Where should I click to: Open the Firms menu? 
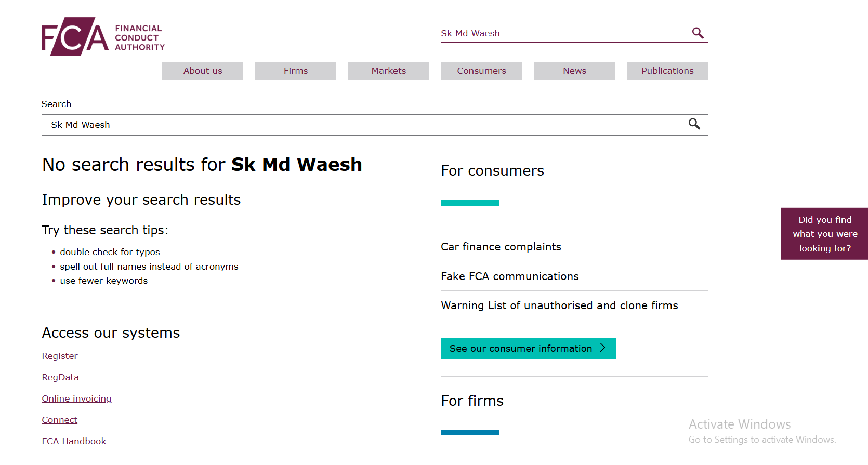pos(296,71)
